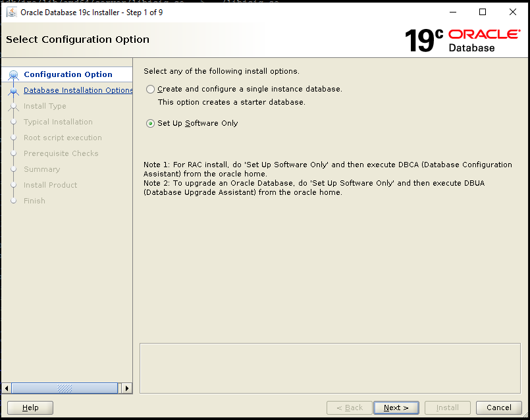Viewport: 530px width, 420px height.
Task: Click the Configuration Option step marker icon
Action: 14,74
